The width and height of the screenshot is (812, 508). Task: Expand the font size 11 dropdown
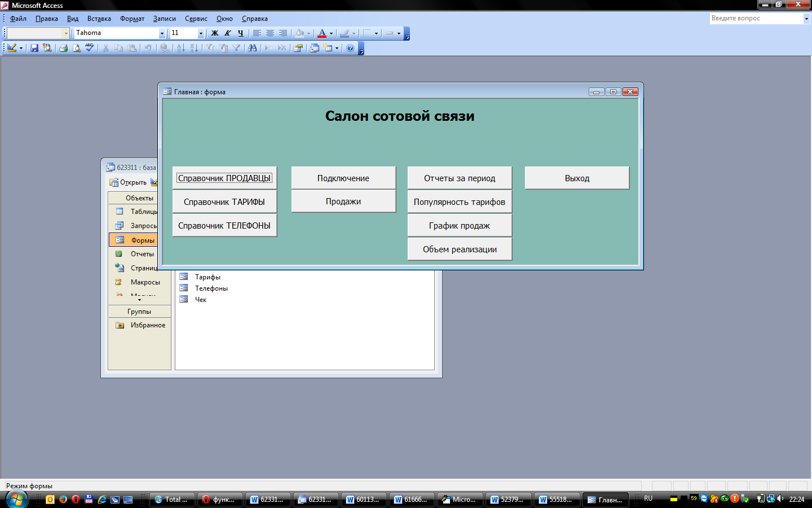200,33
